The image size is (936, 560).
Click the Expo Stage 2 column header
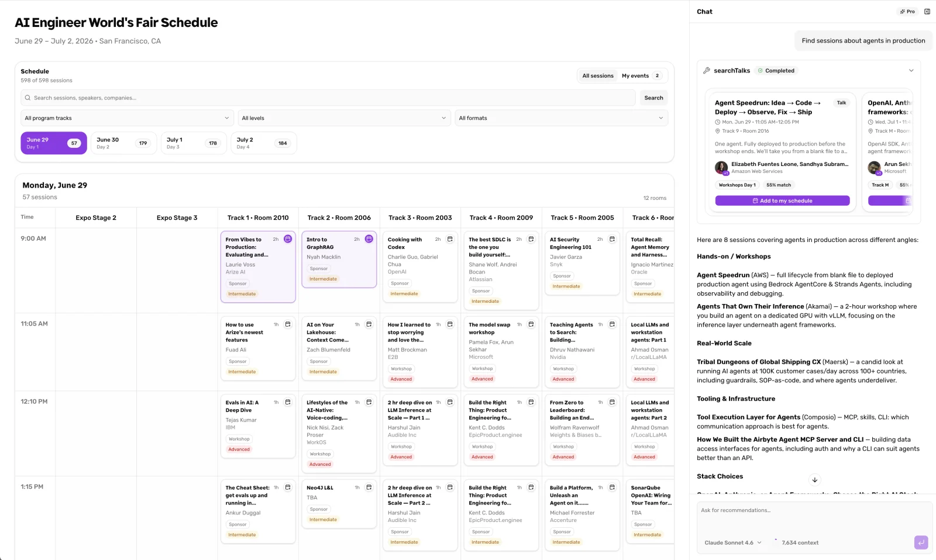pos(96,218)
